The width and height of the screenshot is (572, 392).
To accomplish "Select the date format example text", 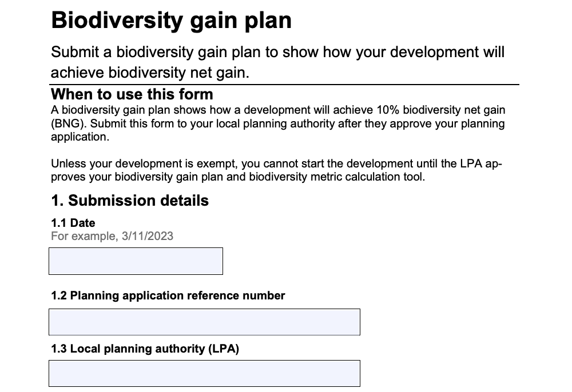I will (x=112, y=236).
